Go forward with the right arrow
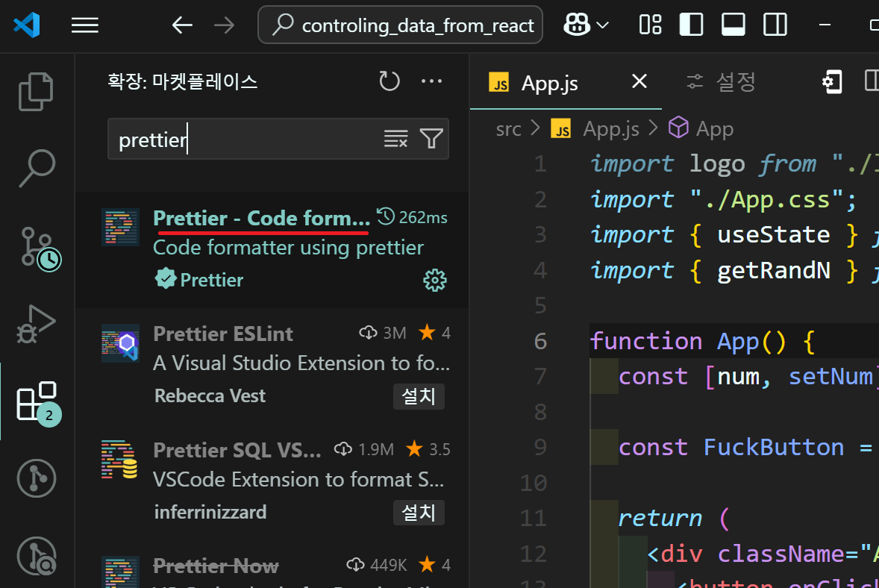This screenshot has width=879, height=588. coord(225,25)
